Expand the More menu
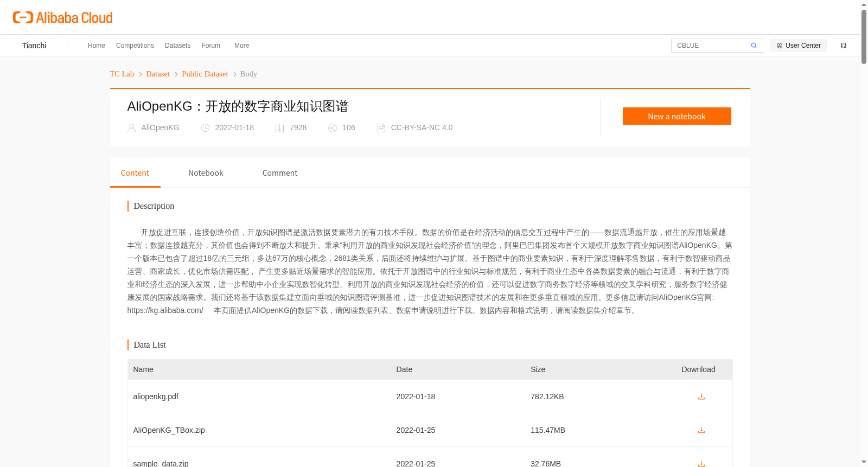Image resolution: width=868 pixels, height=467 pixels. pos(241,46)
